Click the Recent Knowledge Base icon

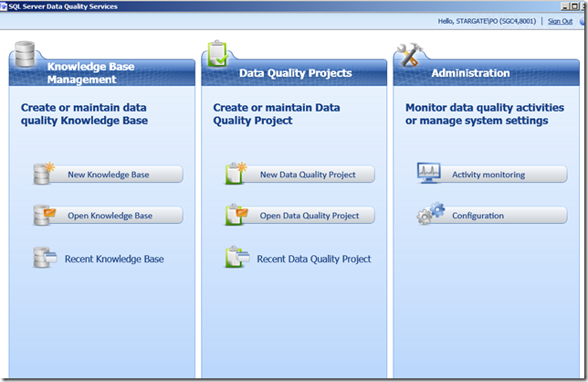coord(45,258)
